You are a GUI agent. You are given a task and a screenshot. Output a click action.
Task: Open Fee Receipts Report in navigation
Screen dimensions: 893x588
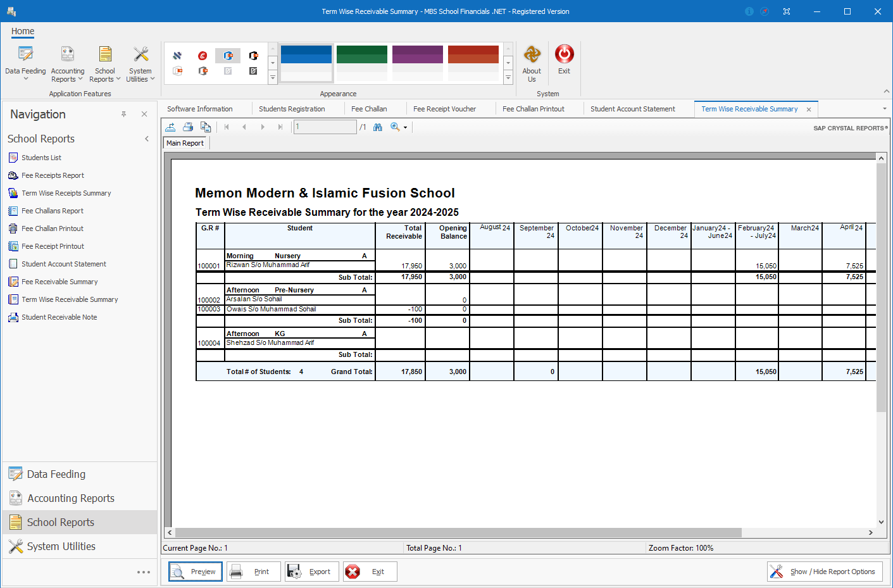coord(53,175)
